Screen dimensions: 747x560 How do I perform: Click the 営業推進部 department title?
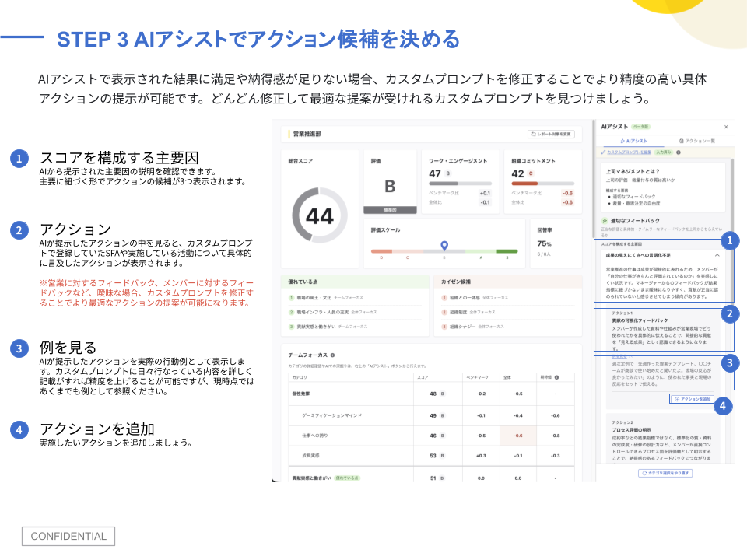click(307, 134)
